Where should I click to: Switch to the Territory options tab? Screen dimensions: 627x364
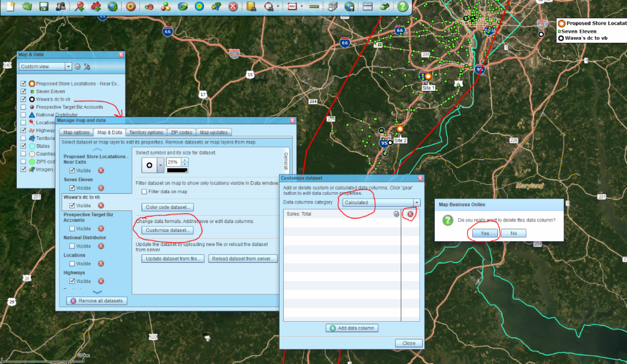coord(146,132)
